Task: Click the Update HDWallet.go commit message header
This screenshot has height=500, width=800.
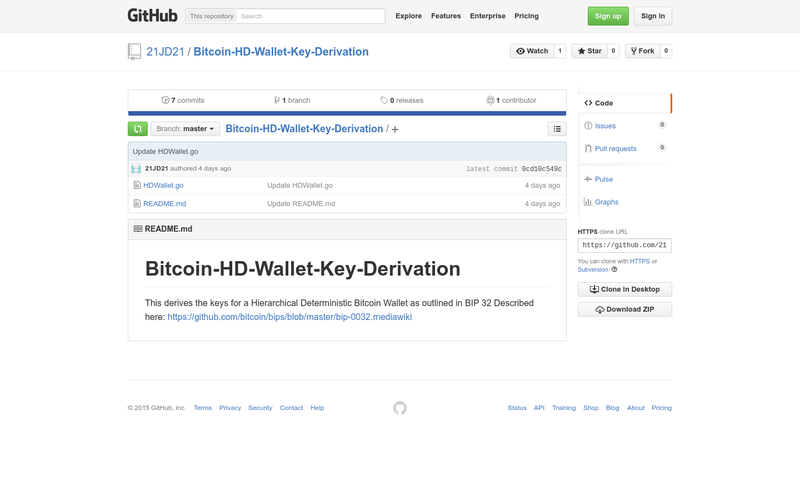Action: point(165,152)
